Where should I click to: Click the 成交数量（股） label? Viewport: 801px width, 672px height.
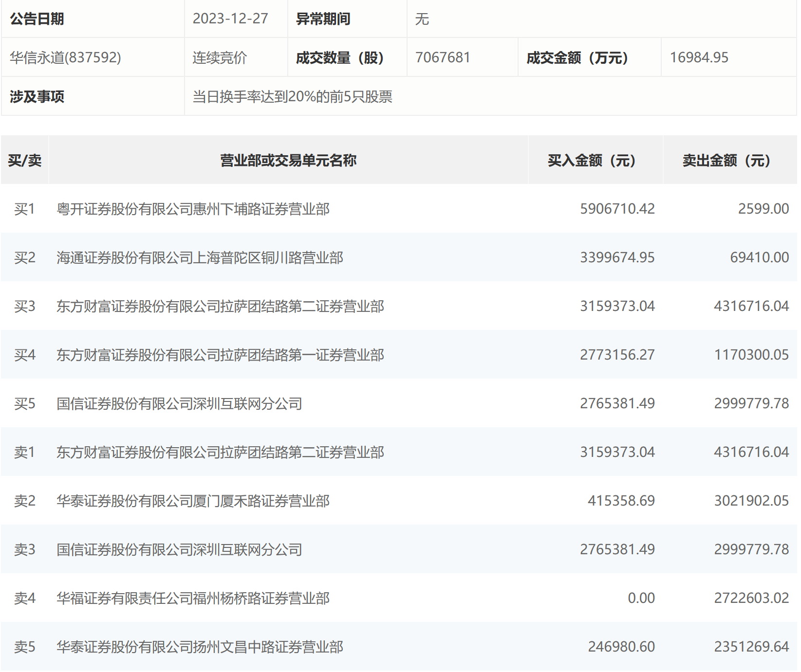click(x=340, y=57)
